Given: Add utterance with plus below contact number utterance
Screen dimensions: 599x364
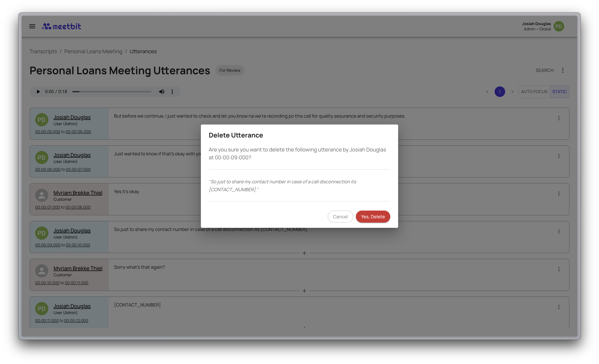Looking at the screenshot, I should click(x=304, y=253).
